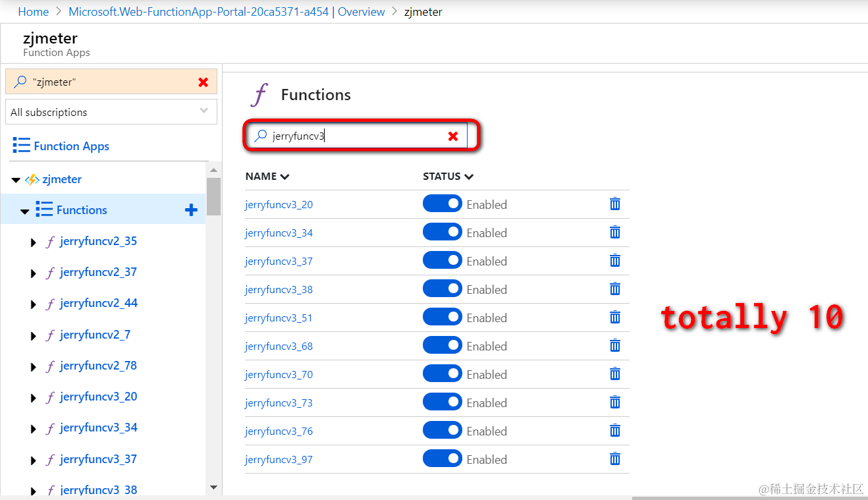Viewport: 868px width, 500px height.
Task: Select jerryfuncv3_37 in the sidebar tree
Action: (x=99, y=459)
